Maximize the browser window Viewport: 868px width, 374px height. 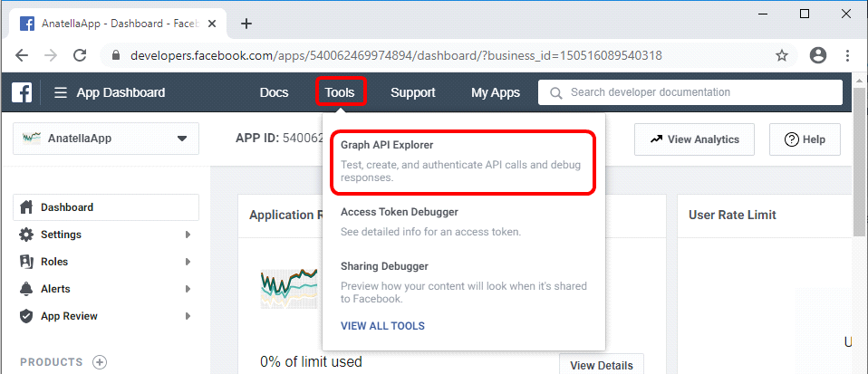805,14
